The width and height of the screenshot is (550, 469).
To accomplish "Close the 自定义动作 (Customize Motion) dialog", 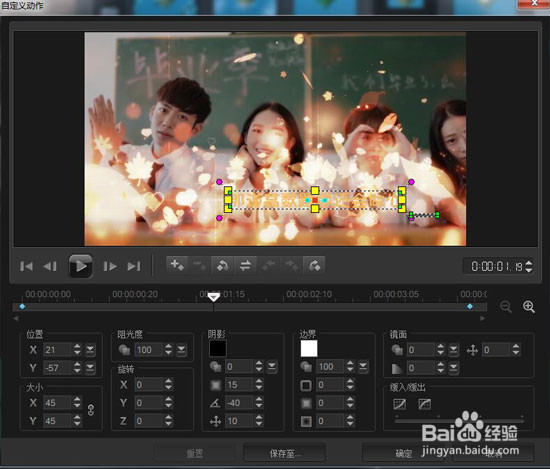I will tap(534, 3).
